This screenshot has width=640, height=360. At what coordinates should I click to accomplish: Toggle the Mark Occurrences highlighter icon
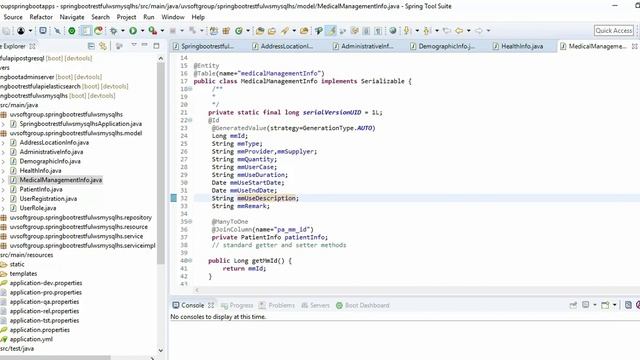point(331,31)
